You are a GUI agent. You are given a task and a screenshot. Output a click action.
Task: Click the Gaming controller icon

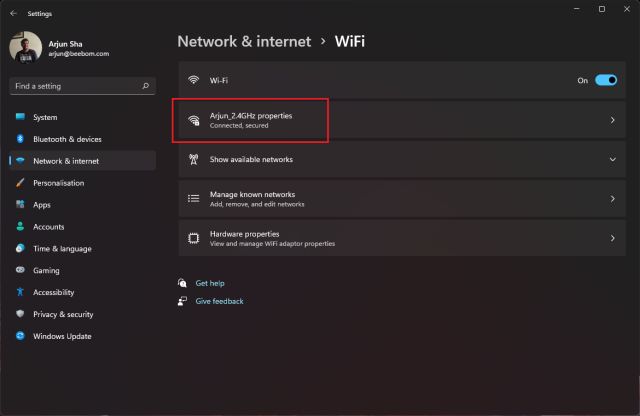point(20,270)
